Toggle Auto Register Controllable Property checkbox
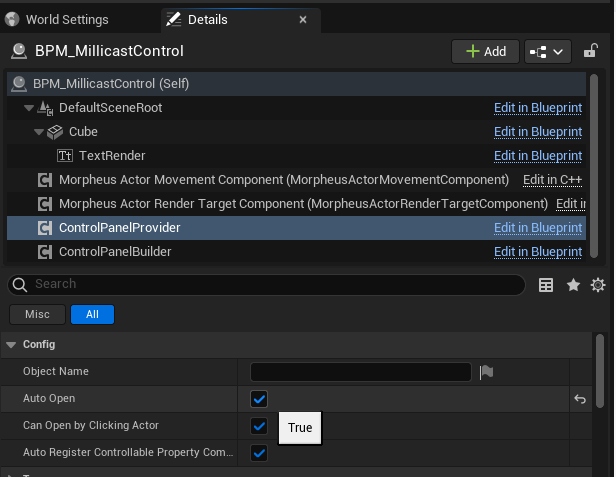Viewport: 616px width, 477px height. (x=259, y=453)
